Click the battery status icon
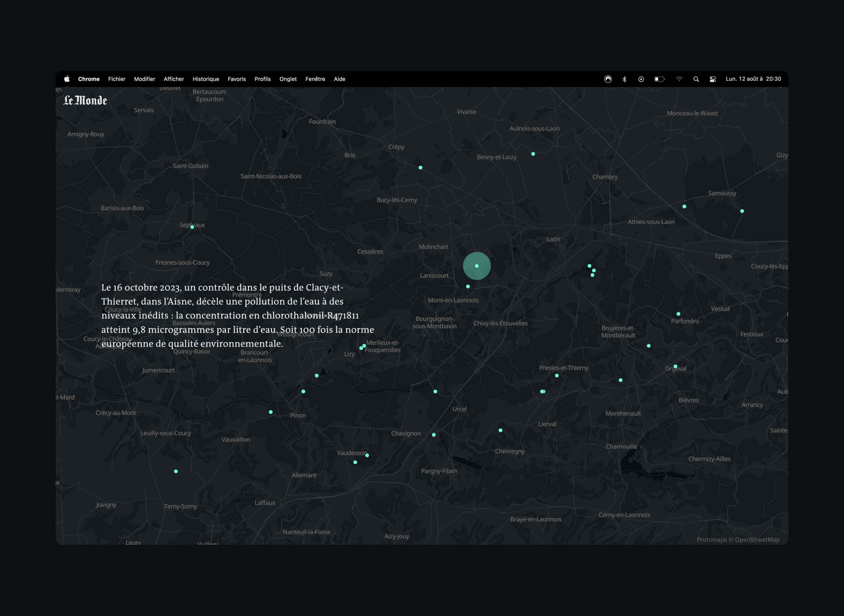The width and height of the screenshot is (844, 616). click(x=659, y=79)
